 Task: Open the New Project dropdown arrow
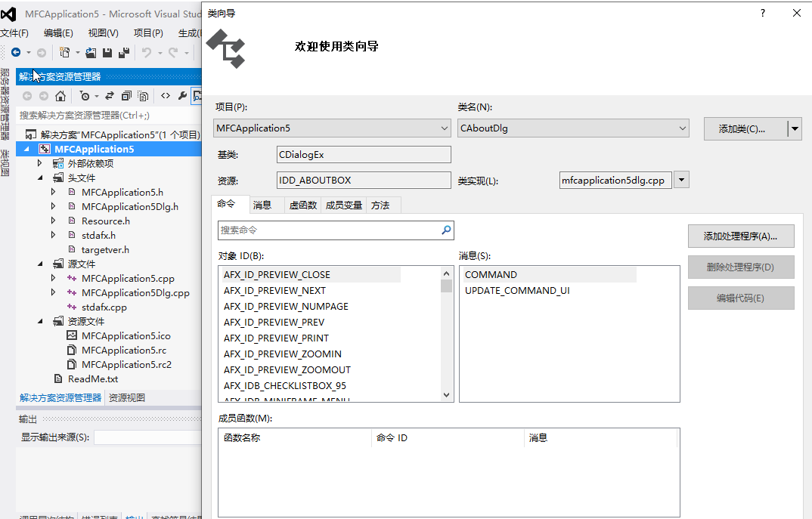click(78, 52)
